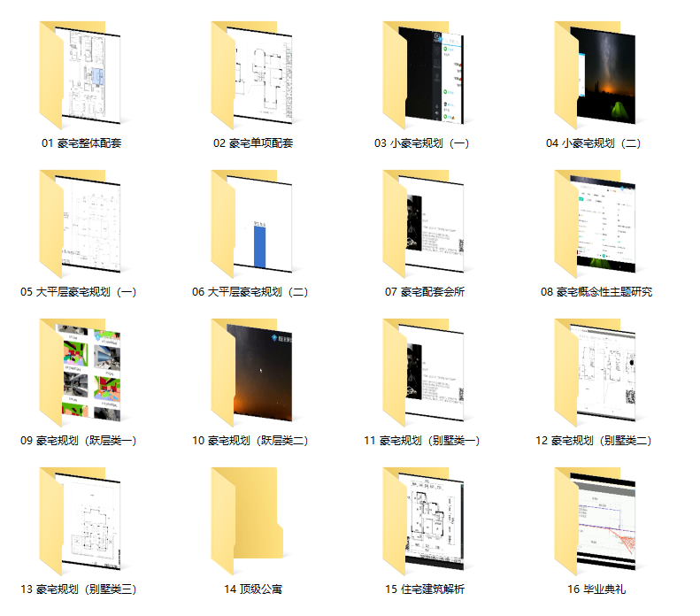Click the 08 豪宅概念性主题研究 folder icon
700x616 pixels.
point(595,224)
